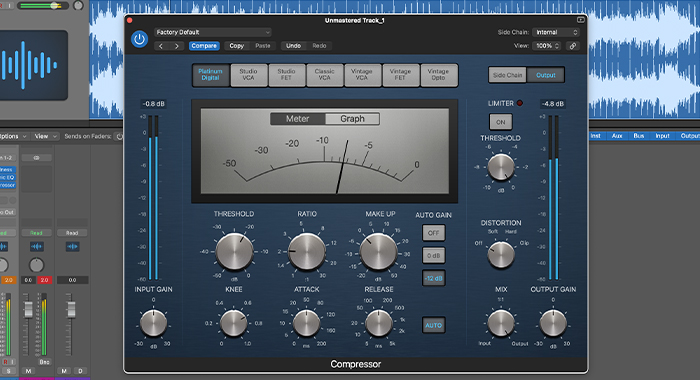
Task: Select the Vintage FET compressor model
Action: click(x=400, y=75)
